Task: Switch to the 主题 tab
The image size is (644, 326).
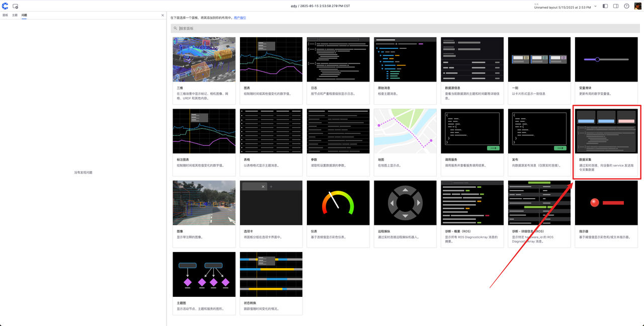Action: coord(15,15)
